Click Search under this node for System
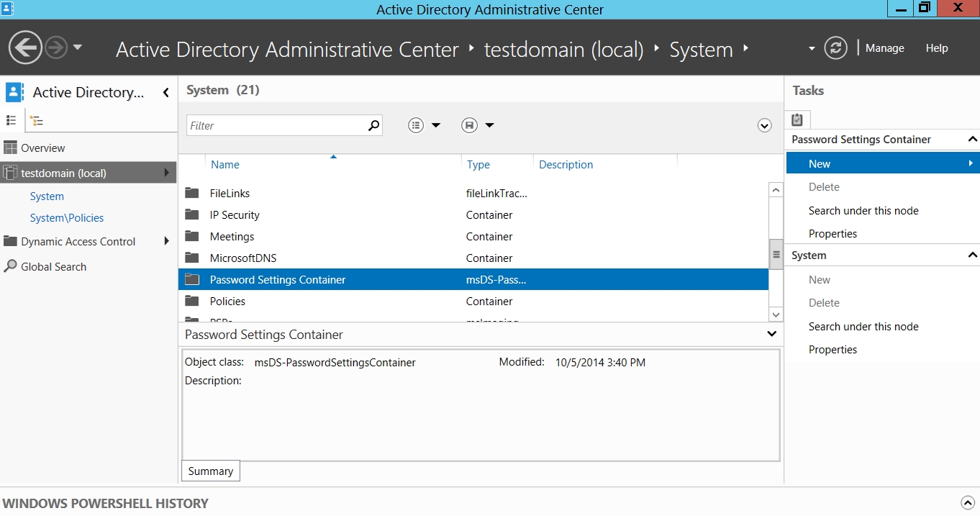The width and height of the screenshot is (980, 516). click(863, 327)
